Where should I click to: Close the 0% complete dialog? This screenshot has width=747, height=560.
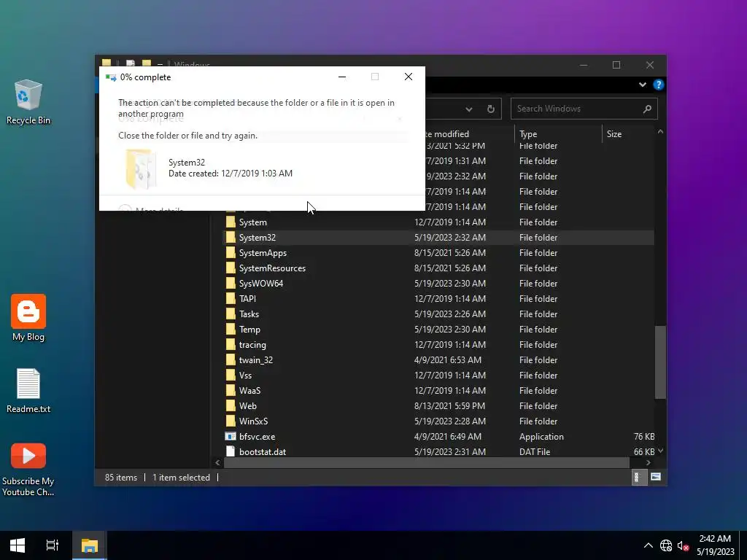pyautogui.click(x=409, y=77)
